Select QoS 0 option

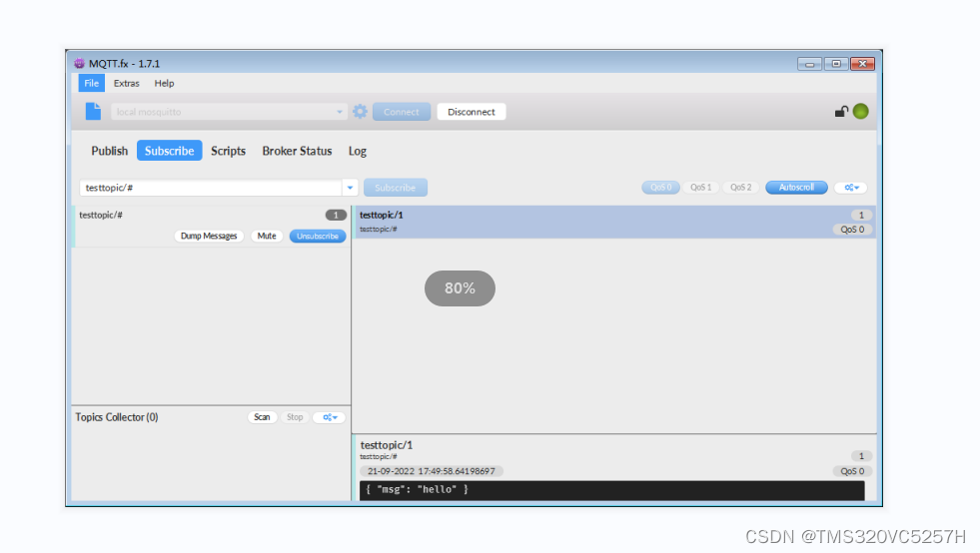(660, 188)
